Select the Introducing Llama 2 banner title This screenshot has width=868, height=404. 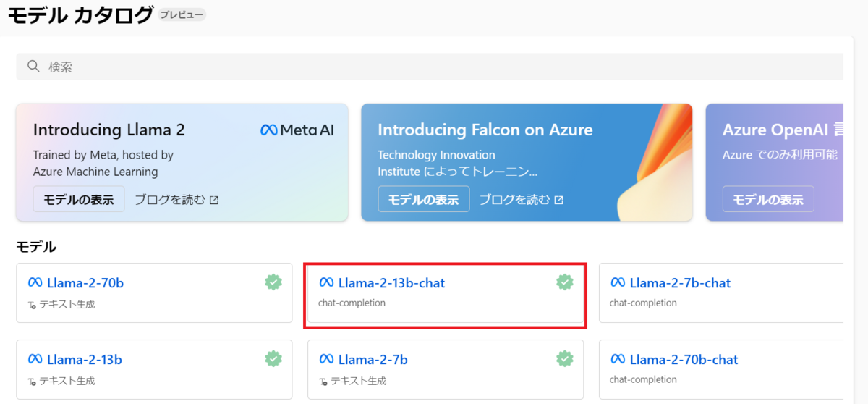(109, 130)
